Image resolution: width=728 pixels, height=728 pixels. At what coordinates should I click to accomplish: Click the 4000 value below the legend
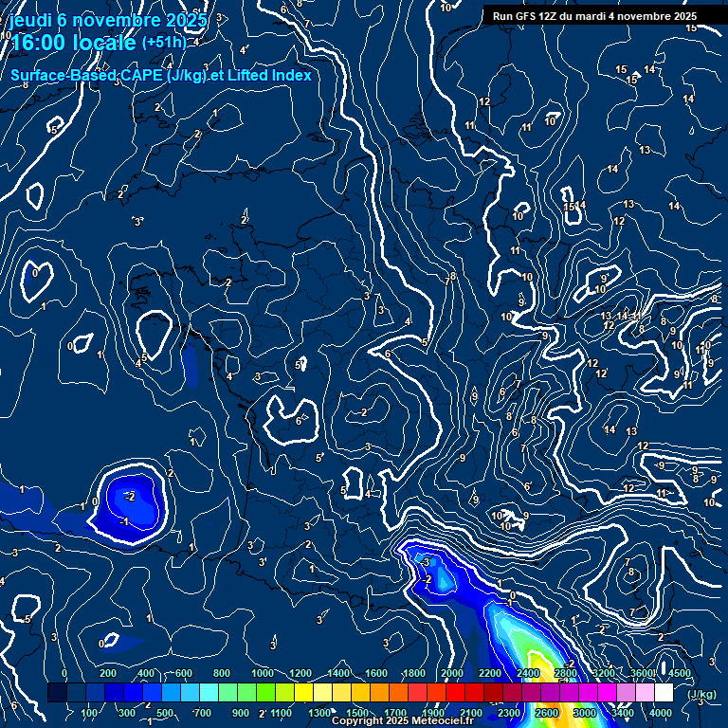(x=661, y=713)
